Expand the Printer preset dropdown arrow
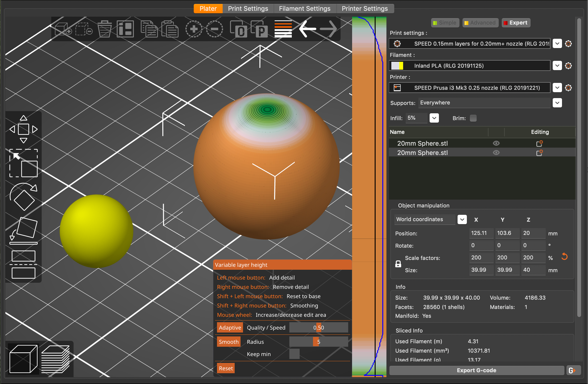588x384 pixels. point(557,88)
